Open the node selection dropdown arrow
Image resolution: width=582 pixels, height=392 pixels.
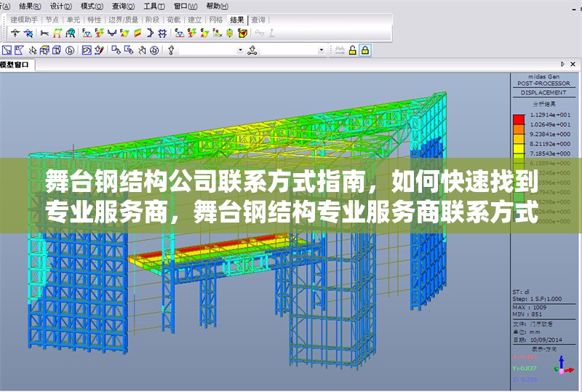[241, 50]
